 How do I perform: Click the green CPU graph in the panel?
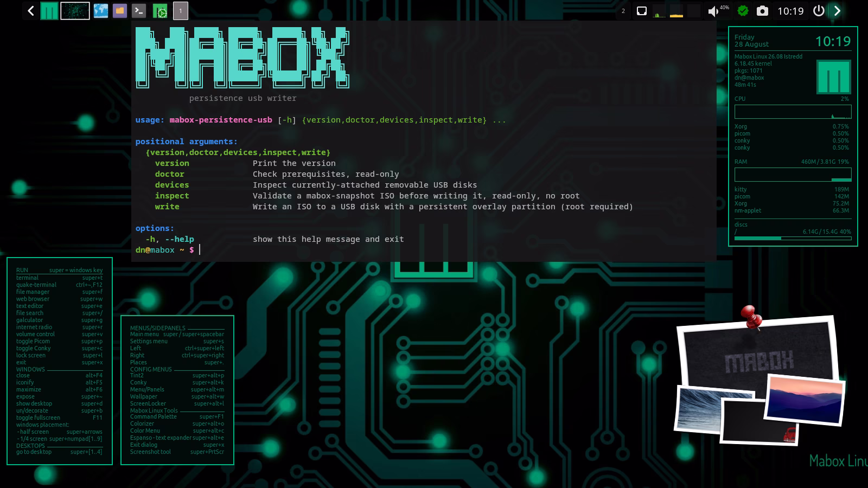659,11
